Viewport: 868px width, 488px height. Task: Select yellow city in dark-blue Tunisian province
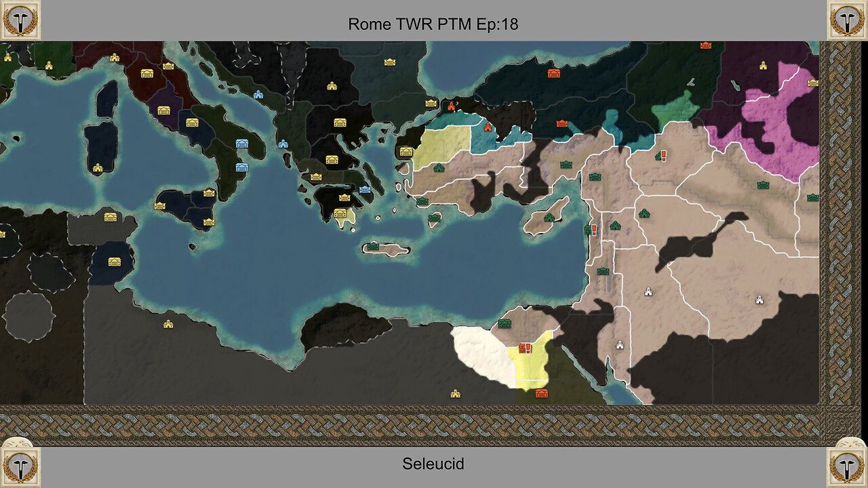pyautogui.click(x=114, y=262)
